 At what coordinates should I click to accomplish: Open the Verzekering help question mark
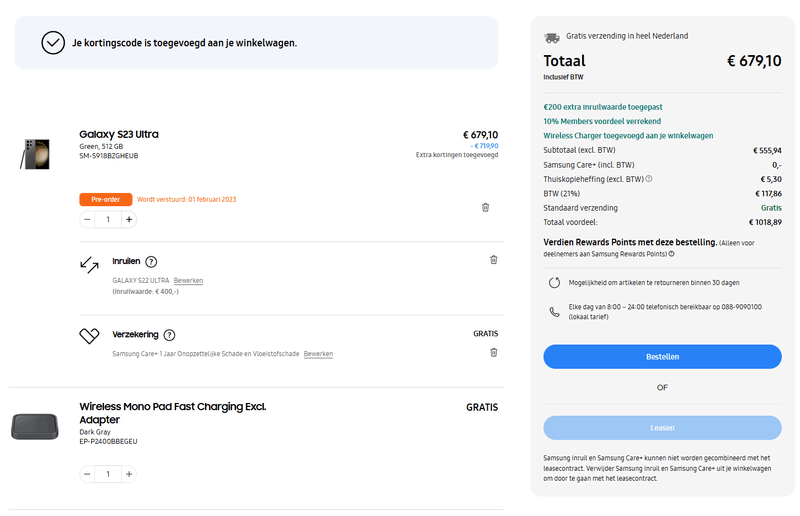pos(169,335)
